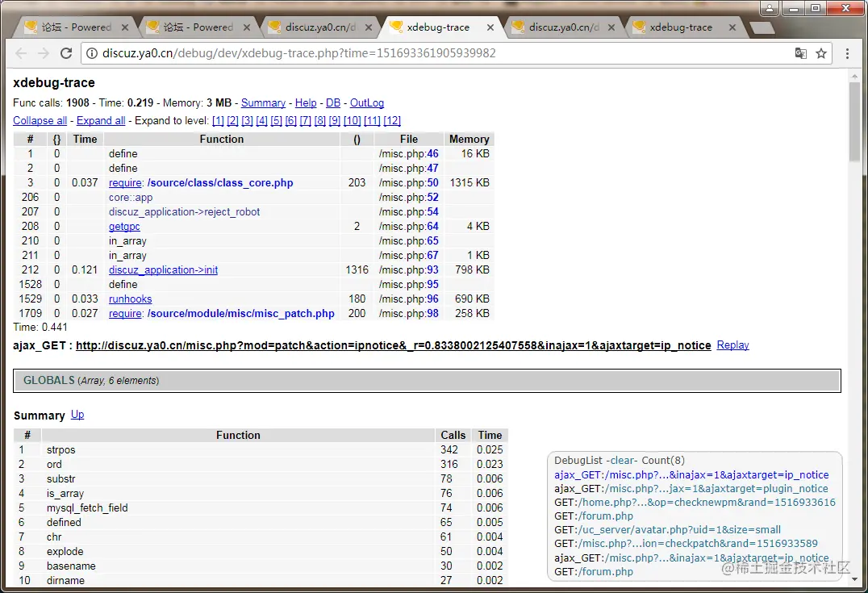Screen dimensions: 868x593
Task: Open Chrome three-dot menu
Action: coord(847,53)
